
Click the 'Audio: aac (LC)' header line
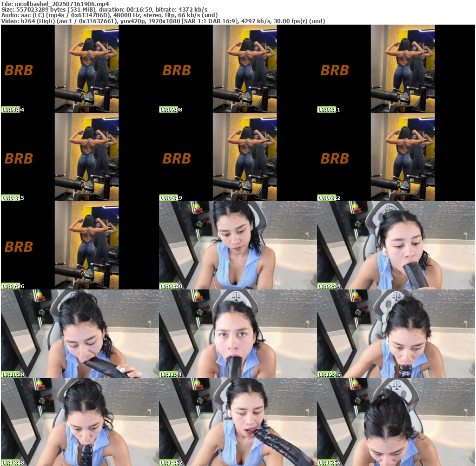tap(110, 15)
